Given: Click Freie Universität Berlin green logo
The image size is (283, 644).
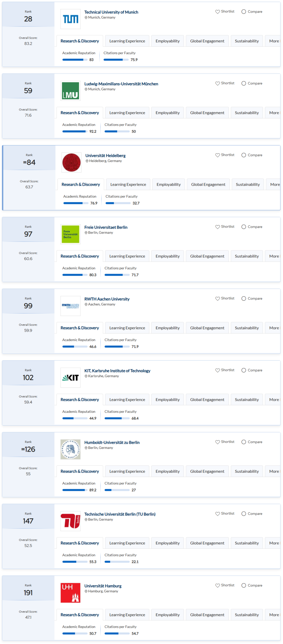Looking at the screenshot, I should pyautogui.click(x=70, y=234).
